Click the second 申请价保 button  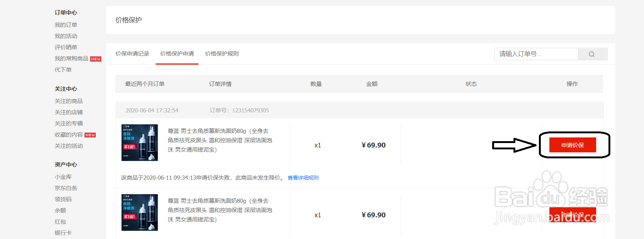(572, 215)
